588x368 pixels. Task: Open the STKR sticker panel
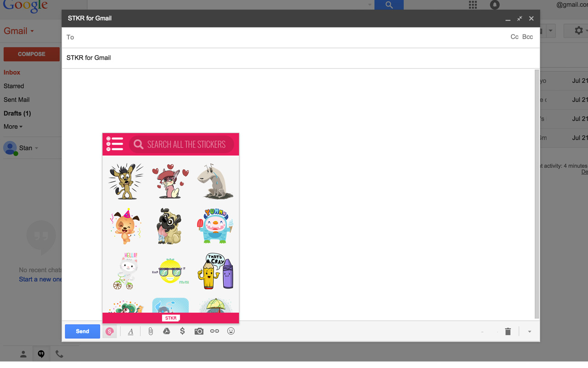(x=109, y=331)
